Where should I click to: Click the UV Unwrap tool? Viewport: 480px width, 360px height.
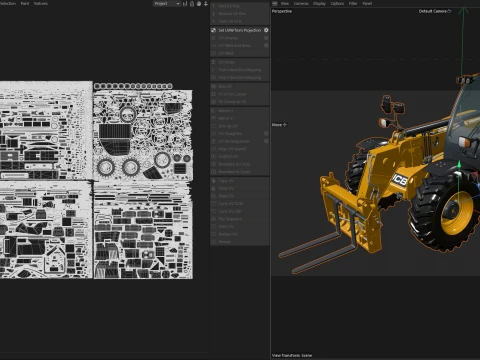pos(228,38)
